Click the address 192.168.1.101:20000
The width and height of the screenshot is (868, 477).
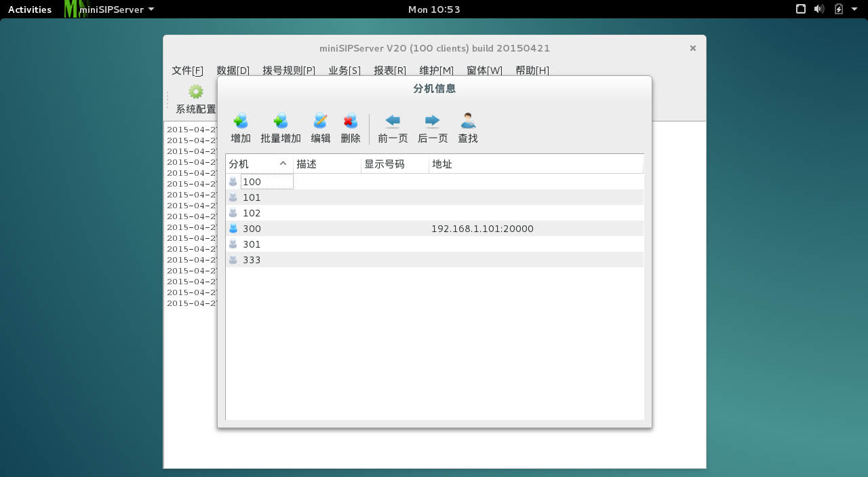click(x=482, y=229)
